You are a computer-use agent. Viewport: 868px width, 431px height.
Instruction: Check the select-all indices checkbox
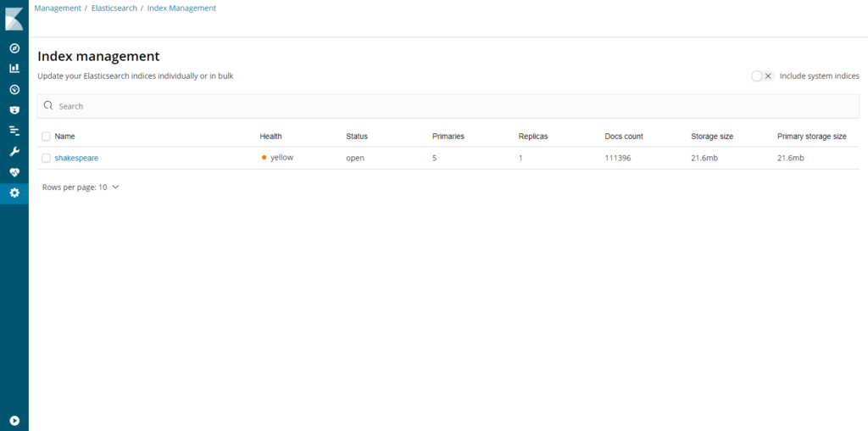click(46, 137)
